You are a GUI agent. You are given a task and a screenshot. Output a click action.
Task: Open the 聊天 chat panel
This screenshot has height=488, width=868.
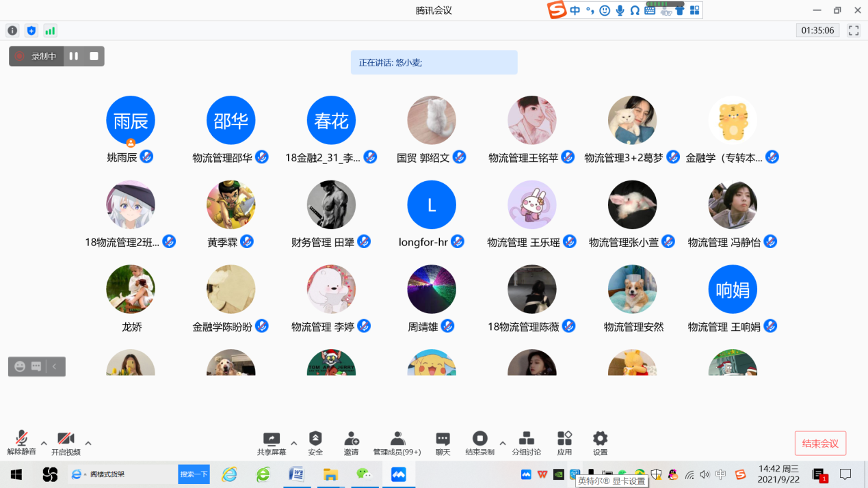pyautogui.click(x=443, y=443)
